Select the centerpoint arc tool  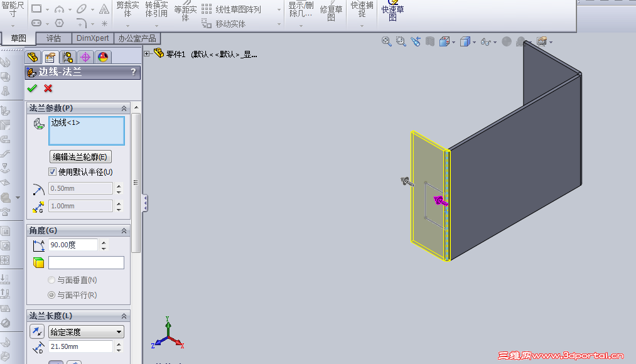(x=59, y=9)
